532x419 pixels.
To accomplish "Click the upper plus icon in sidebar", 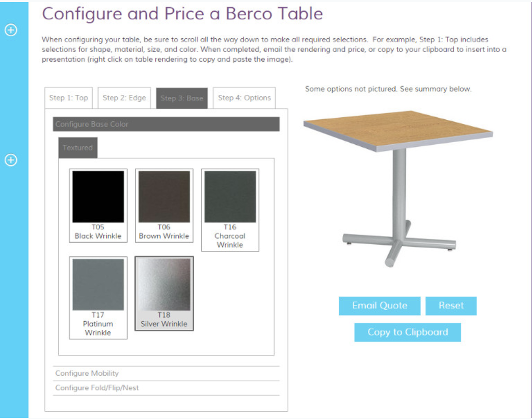I will point(11,30).
